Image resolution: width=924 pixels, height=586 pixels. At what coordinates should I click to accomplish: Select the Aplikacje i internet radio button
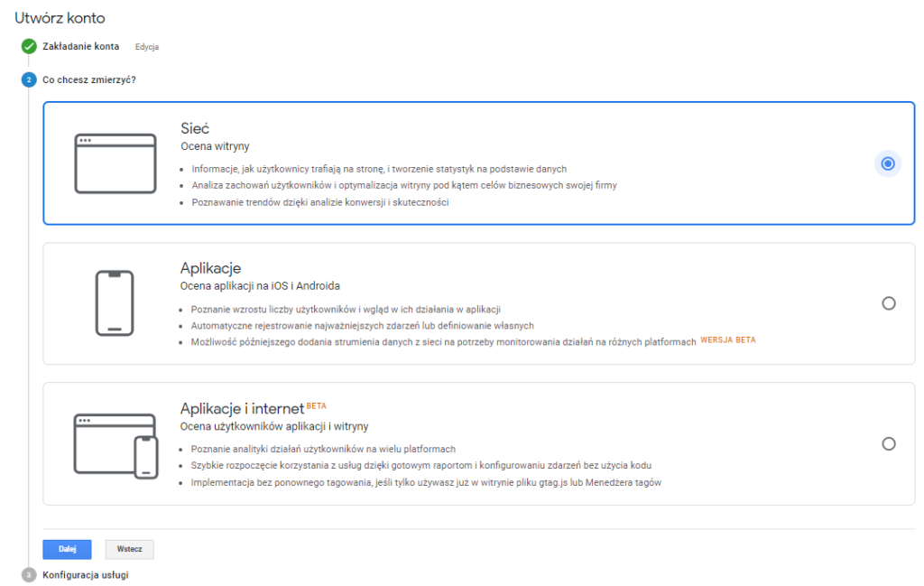point(889,443)
